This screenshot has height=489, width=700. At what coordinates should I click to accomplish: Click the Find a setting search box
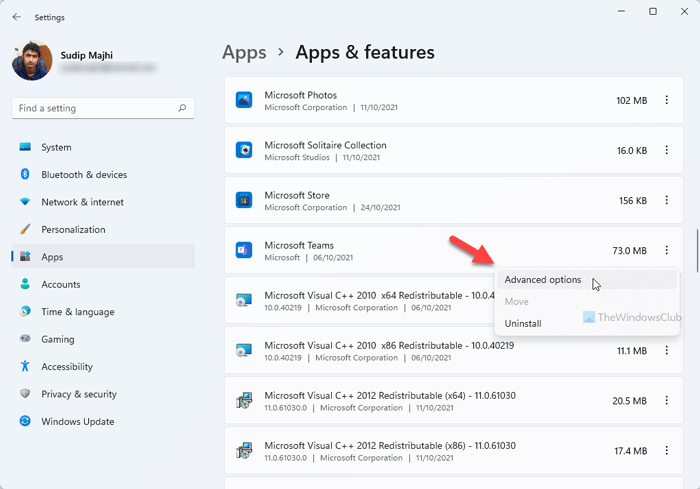(x=95, y=108)
